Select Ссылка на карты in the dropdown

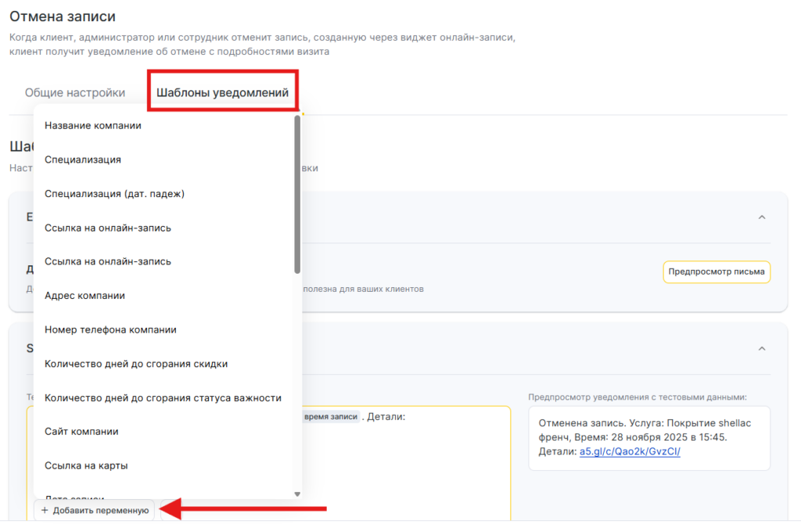point(86,465)
